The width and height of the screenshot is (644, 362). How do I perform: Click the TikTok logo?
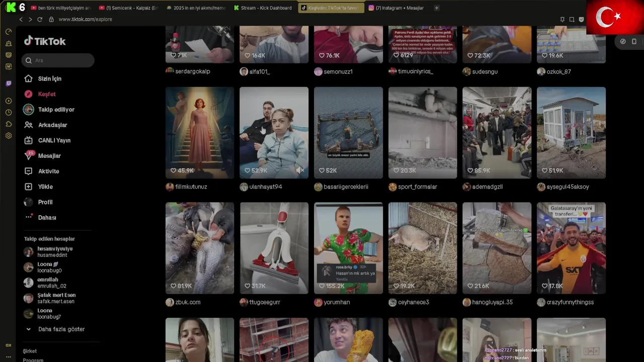[x=45, y=41]
